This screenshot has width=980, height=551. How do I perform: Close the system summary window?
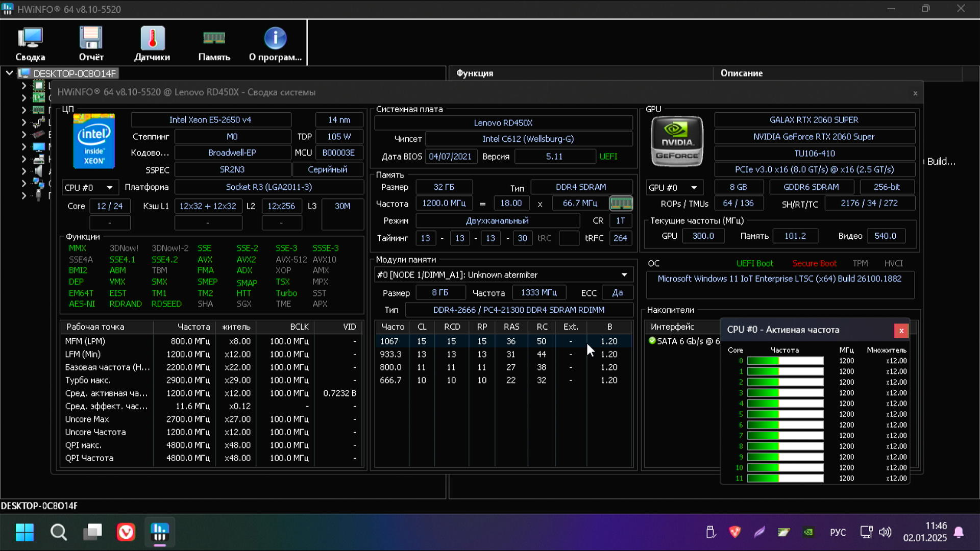point(915,93)
